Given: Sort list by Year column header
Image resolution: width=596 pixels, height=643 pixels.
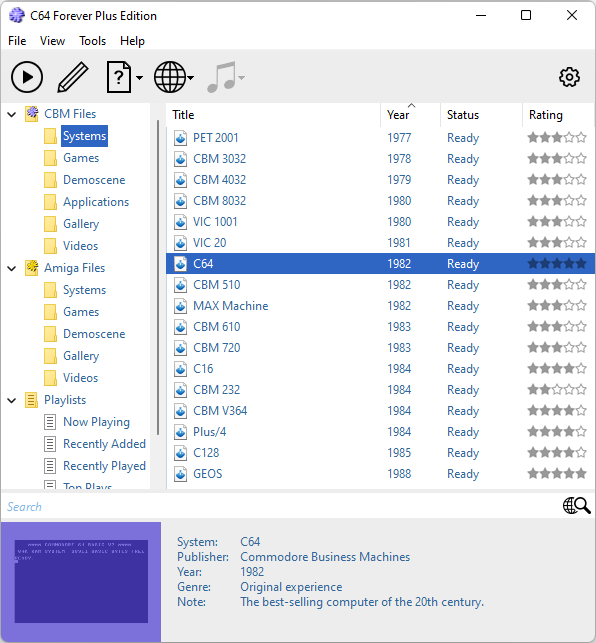Looking at the screenshot, I should click(411, 115).
